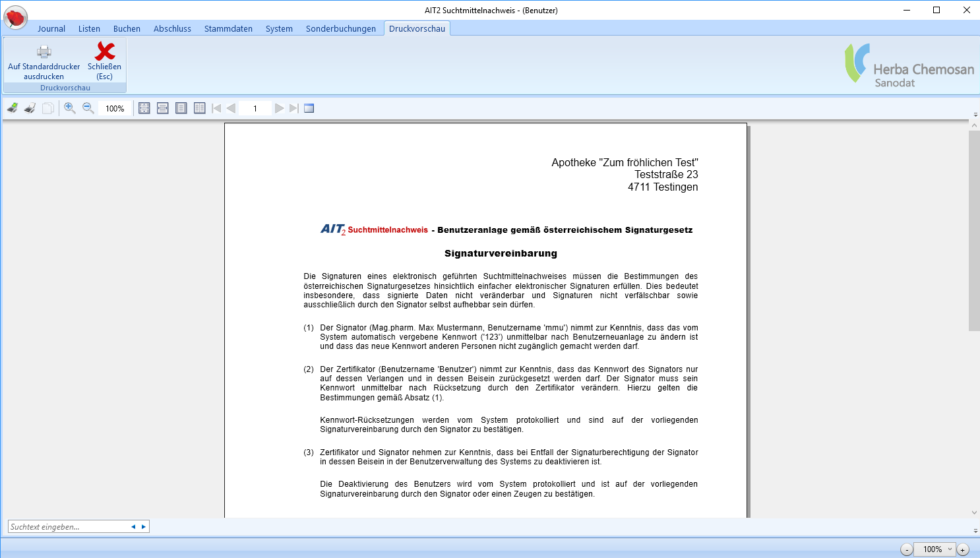Find previous search match arrow
Image resolution: width=980 pixels, height=558 pixels.
133,526
